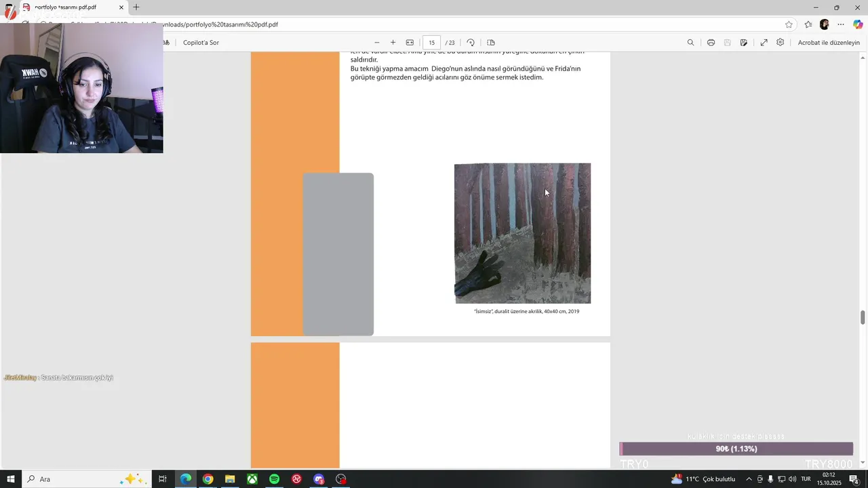The image size is (868, 488).
Task: Open the Windows Start menu
Action: point(10,479)
